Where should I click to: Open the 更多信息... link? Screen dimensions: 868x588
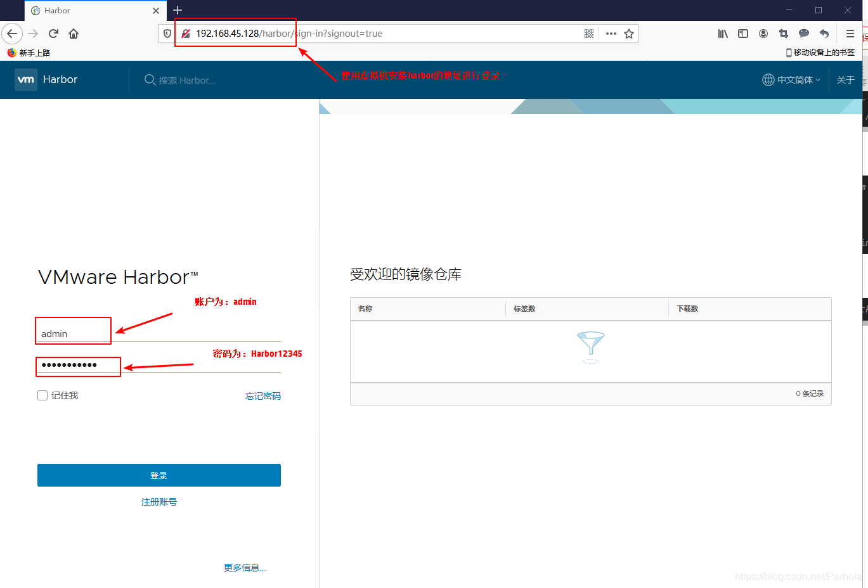pyautogui.click(x=245, y=568)
